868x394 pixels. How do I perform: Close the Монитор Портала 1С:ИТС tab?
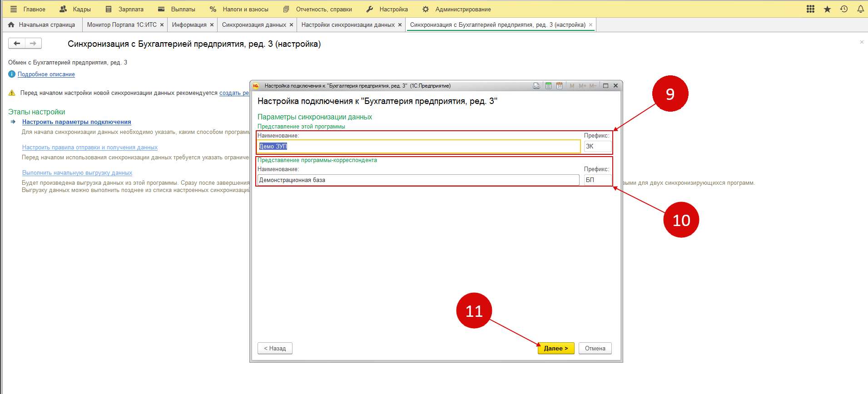tap(162, 25)
